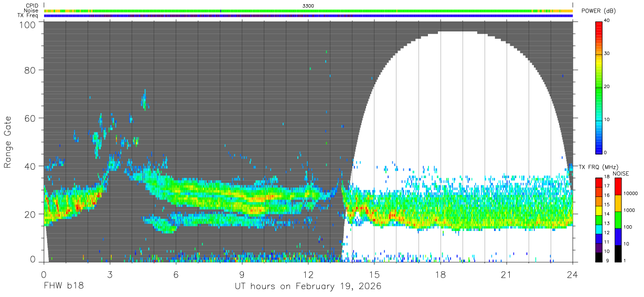Click the CPID value "3300"

(308, 6)
